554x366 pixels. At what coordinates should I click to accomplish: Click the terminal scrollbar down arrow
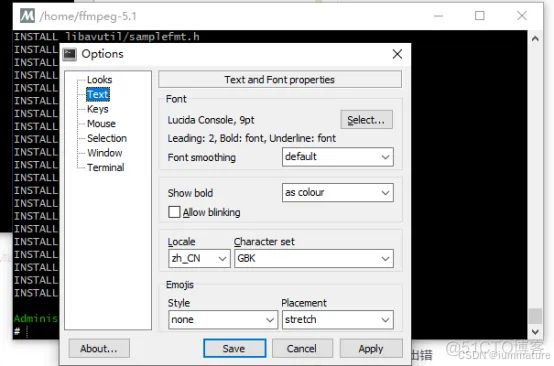point(535,332)
